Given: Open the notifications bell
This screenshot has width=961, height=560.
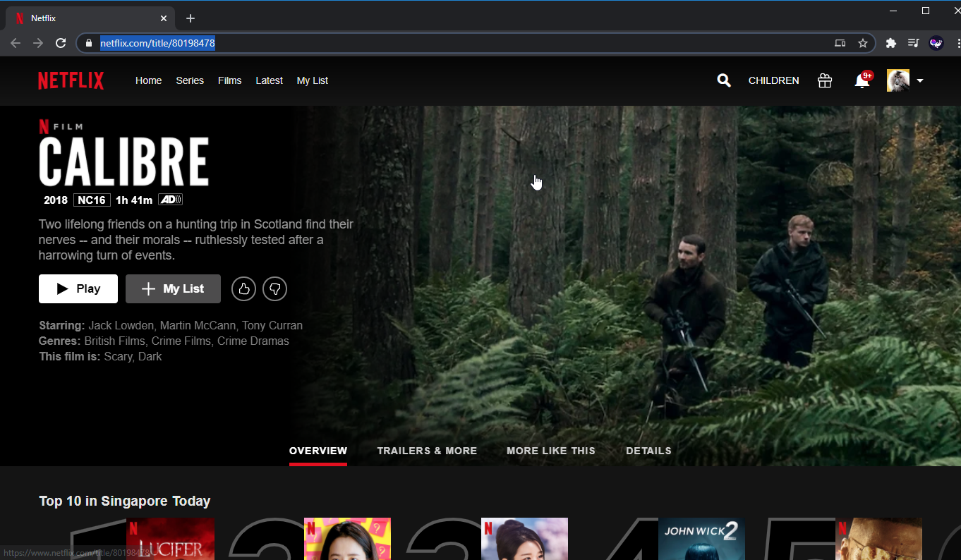Looking at the screenshot, I should [x=862, y=81].
